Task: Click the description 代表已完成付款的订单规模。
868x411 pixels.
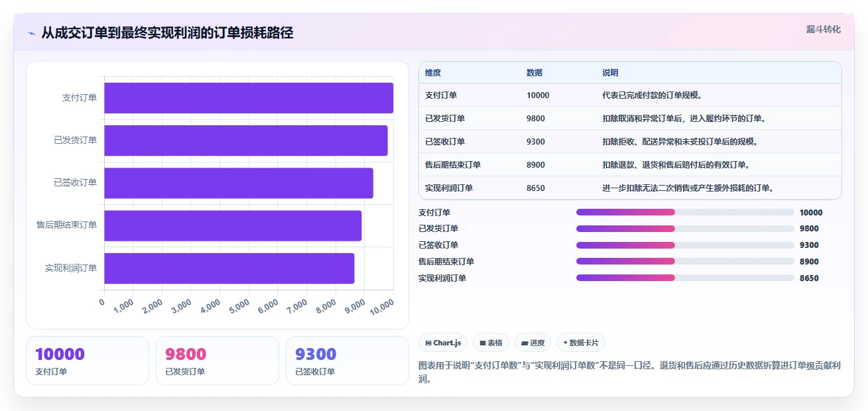Action: 652,95
